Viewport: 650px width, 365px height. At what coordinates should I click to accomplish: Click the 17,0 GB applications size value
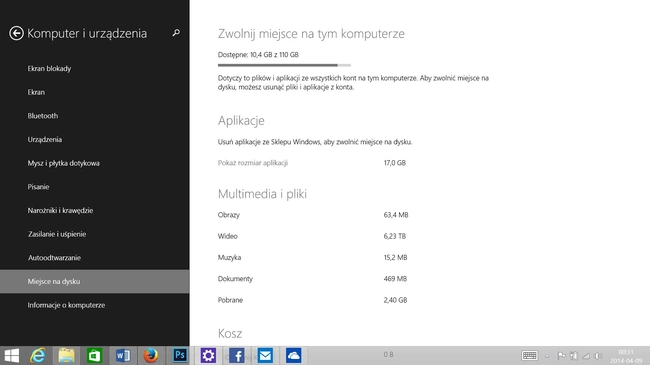coord(395,163)
